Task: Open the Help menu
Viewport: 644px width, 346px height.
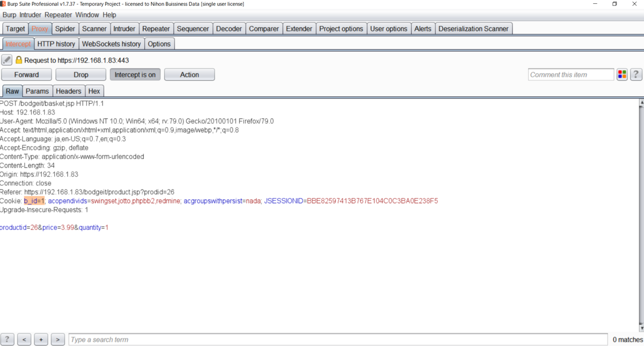Action: [109, 15]
